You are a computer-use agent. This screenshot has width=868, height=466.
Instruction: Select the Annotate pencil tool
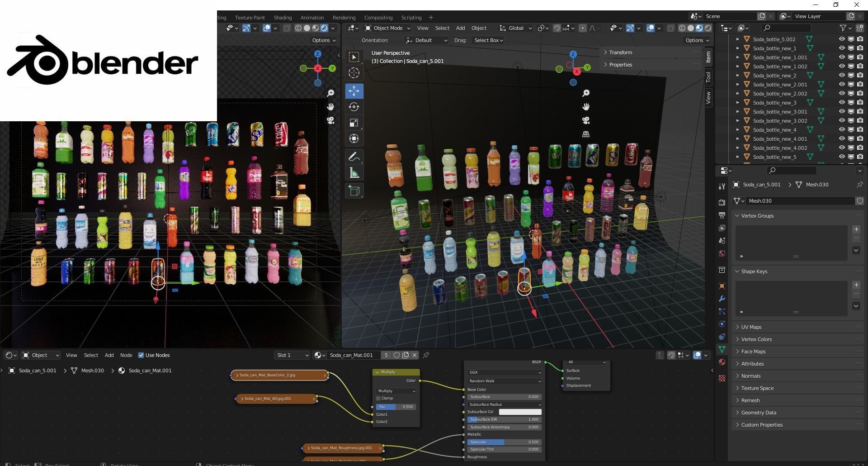coord(354,157)
